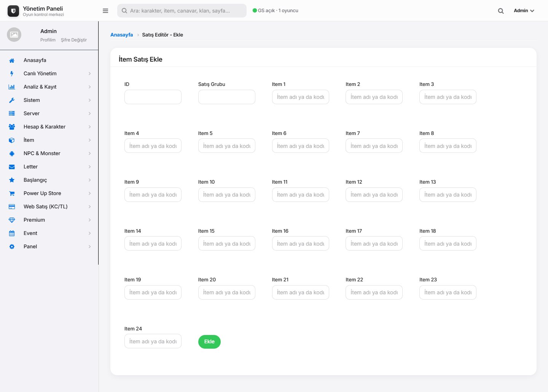Click the magnifier icon in top right
The image size is (548, 392).
click(501, 11)
